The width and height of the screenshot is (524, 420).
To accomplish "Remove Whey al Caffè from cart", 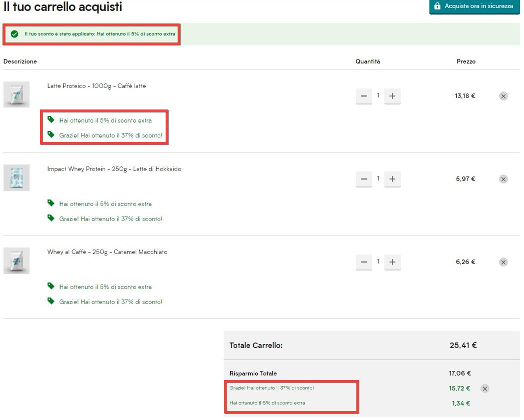I will pyautogui.click(x=503, y=262).
